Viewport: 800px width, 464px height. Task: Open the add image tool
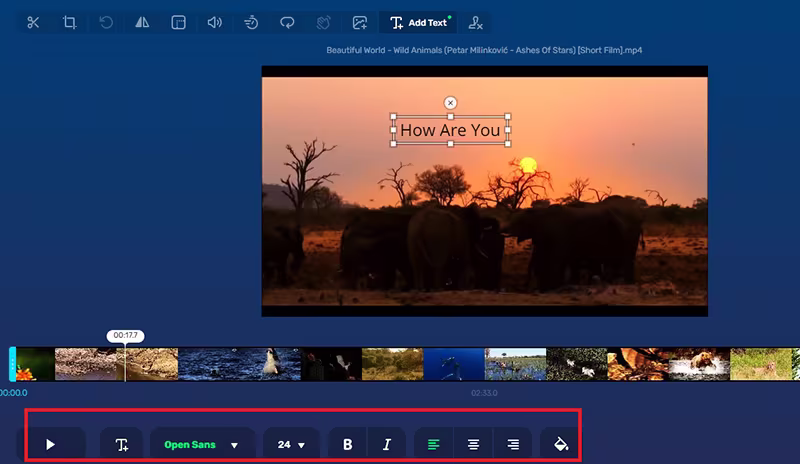pyautogui.click(x=360, y=22)
